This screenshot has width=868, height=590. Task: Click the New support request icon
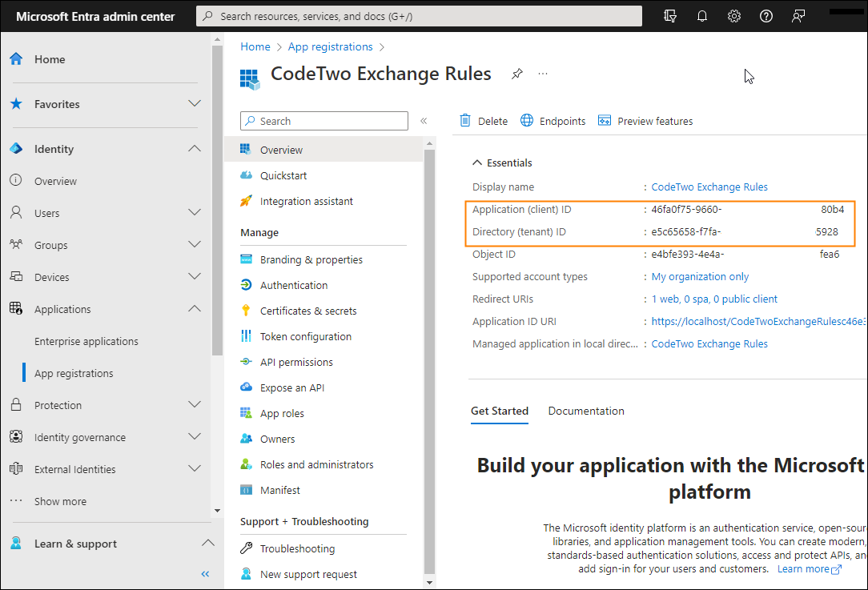[247, 574]
